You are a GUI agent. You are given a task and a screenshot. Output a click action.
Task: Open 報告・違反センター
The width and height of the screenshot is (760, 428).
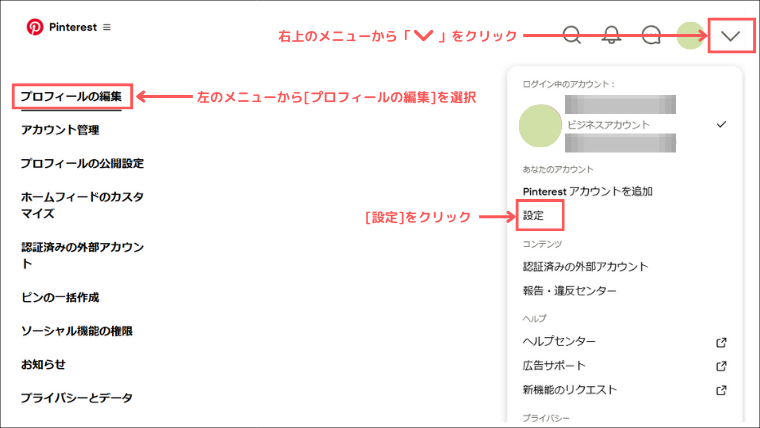click(570, 291)
